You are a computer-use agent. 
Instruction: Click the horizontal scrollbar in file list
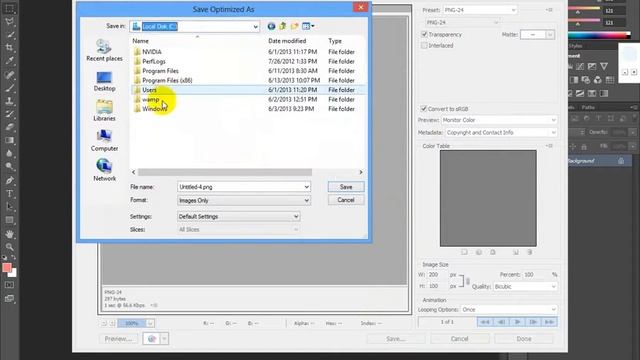pos(224,172)
